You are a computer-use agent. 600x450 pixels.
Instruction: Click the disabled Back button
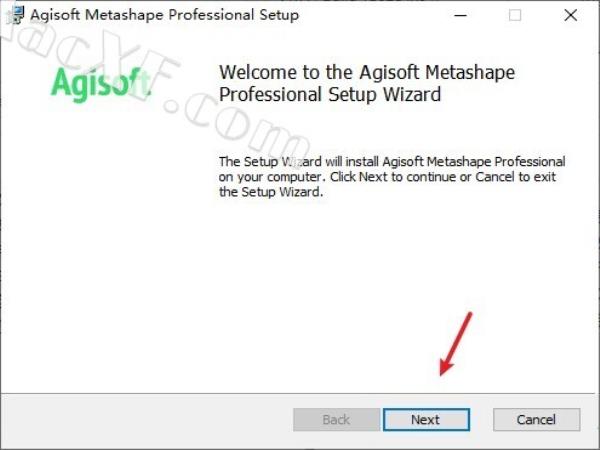coord(336,419)
